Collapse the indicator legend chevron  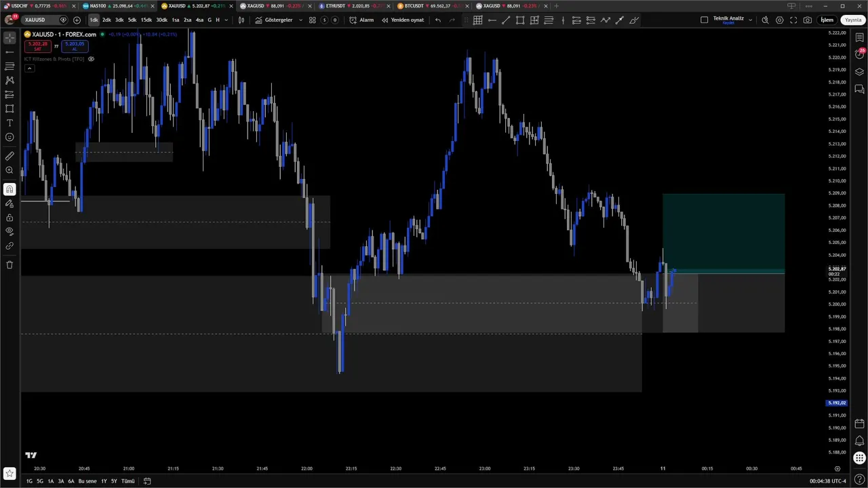[x=29, y=68]
